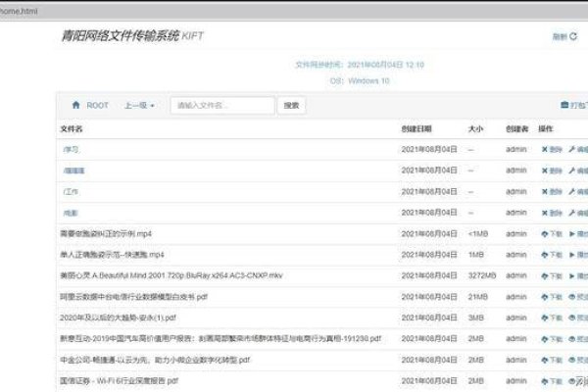Click the wrench edit icon for /电影
The image size is (588, 392).
click(x=572, y=213)
